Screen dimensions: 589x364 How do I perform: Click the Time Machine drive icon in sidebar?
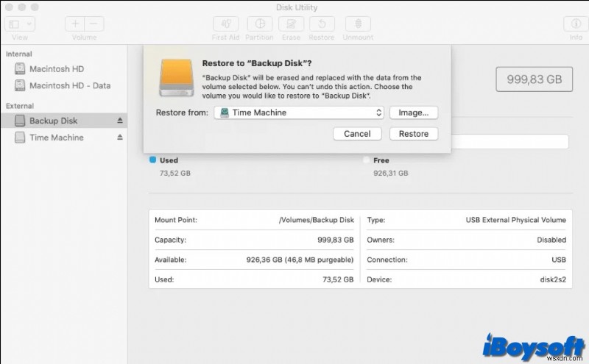click(20, 138)
